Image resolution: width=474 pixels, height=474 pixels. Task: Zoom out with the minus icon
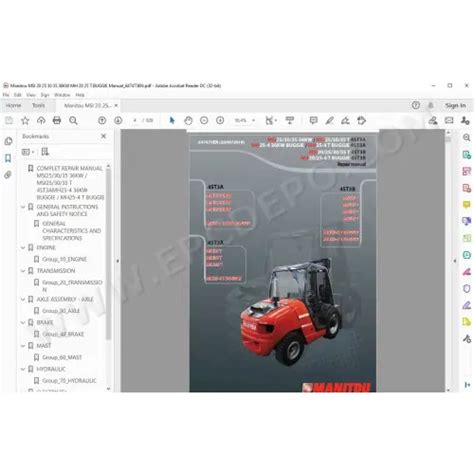204,121
